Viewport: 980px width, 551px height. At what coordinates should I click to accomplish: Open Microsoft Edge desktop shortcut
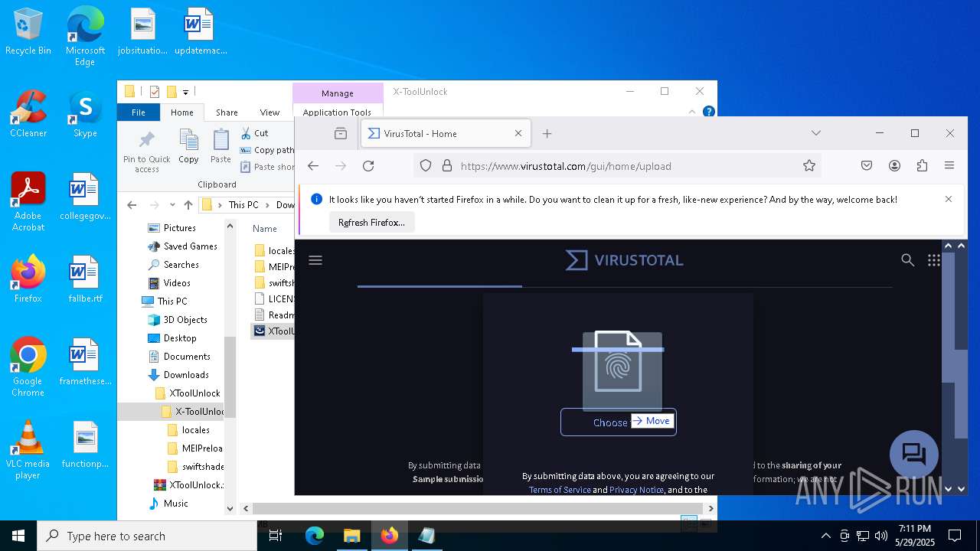point(85,37)
